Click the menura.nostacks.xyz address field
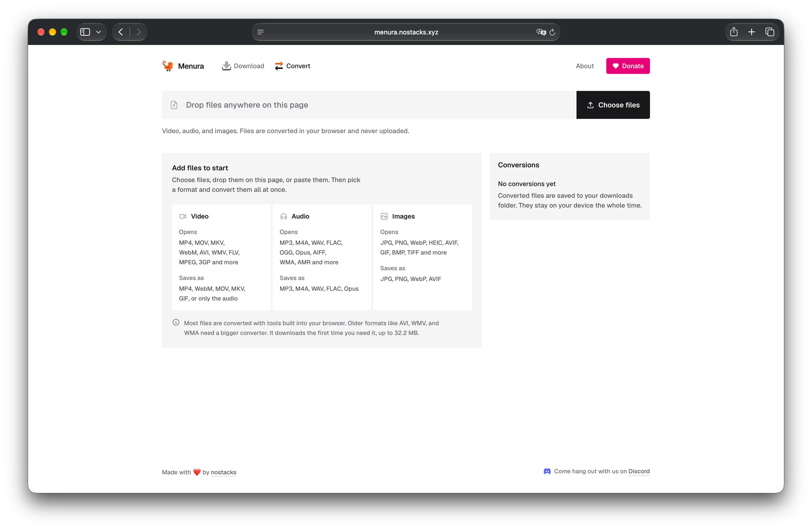 click(406, 32)
